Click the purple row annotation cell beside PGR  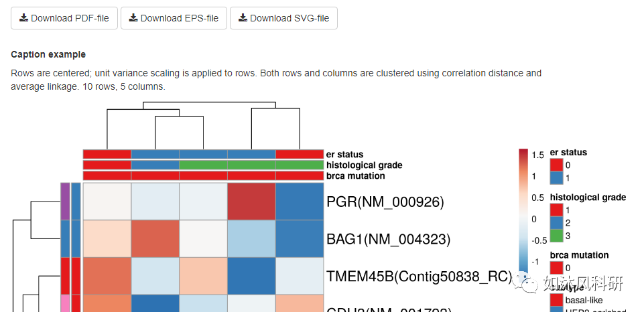[x=65, y=202]
